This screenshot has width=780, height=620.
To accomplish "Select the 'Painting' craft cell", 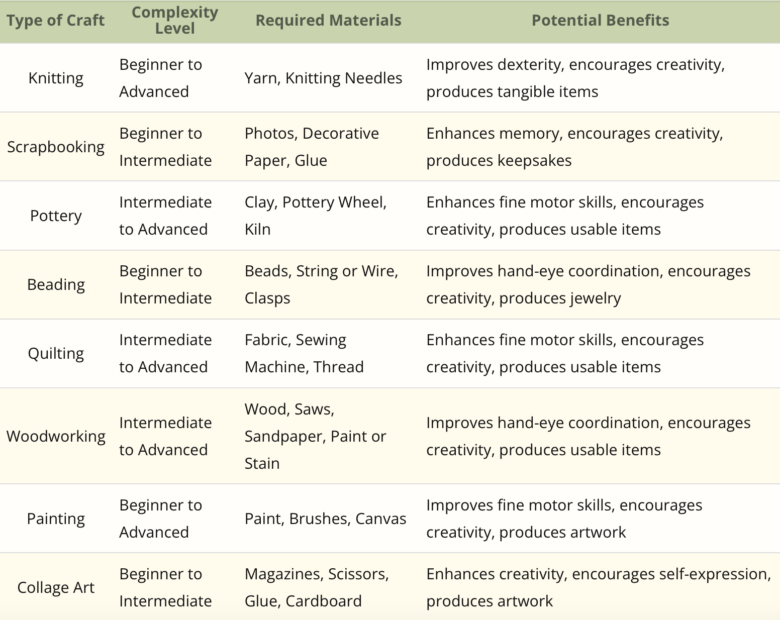I will (55, 519).
